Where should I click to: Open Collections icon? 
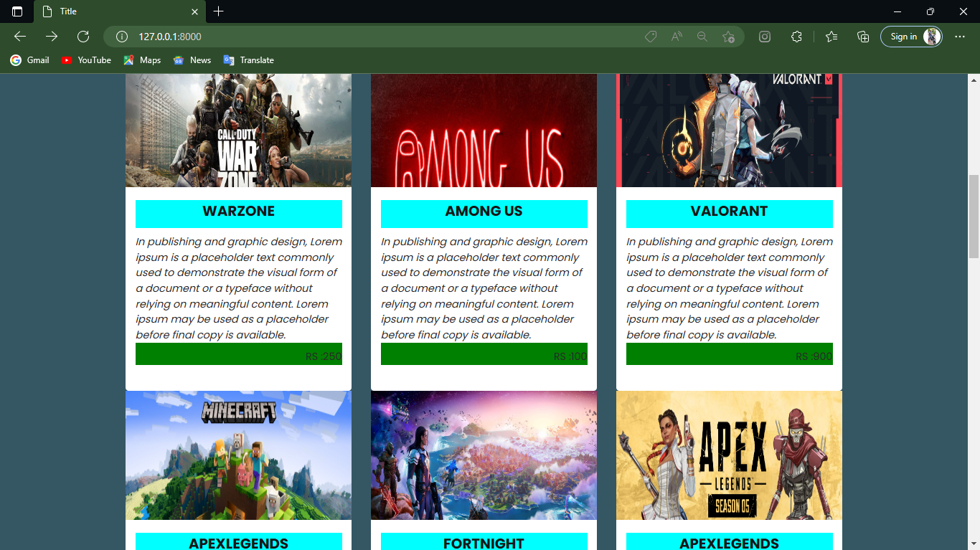pos(863,37)
